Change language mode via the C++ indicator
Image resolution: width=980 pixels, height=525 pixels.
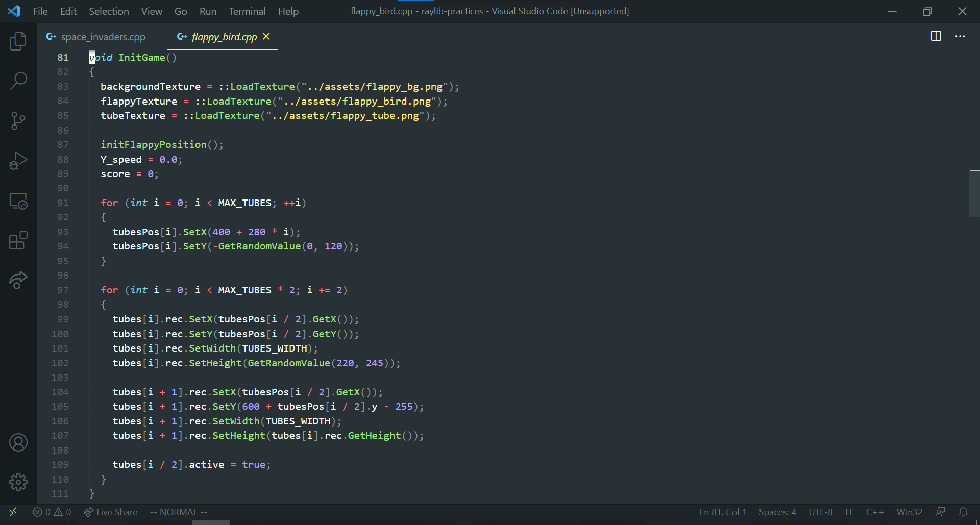875,512
